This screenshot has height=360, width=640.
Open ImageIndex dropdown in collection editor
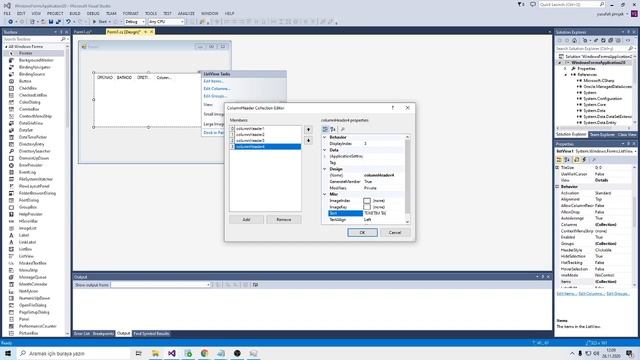click(384, 201)
